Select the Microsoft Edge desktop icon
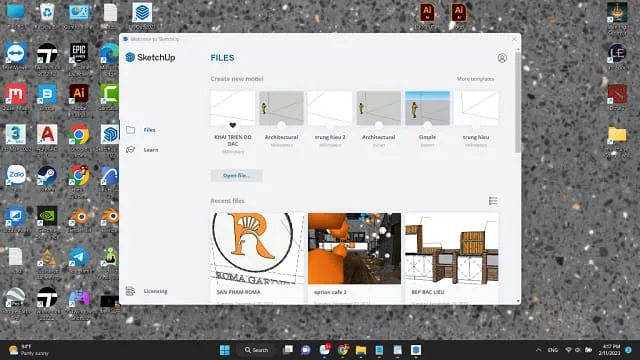Viewport: 640px width, 360px height. pos(109,57)
